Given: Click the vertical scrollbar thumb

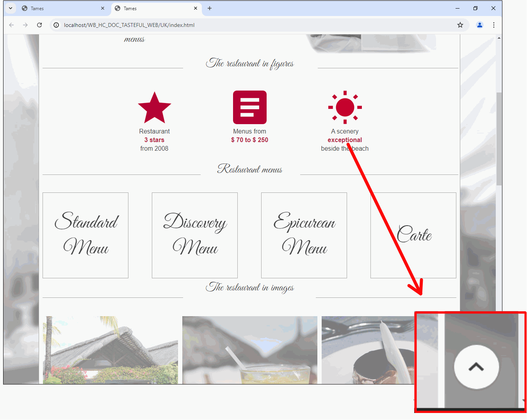Looking at the screenshot, I should pos(499,139).
